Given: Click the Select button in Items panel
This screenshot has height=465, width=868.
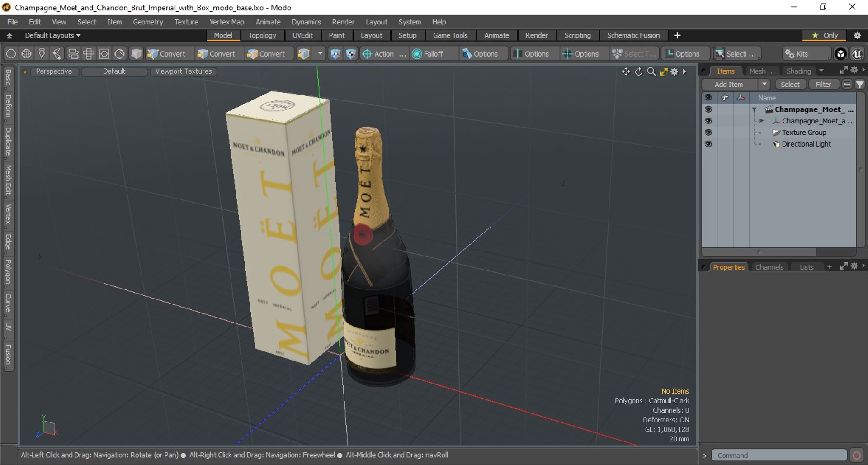Looking at the screenshot, I should (x=790, y=85).
